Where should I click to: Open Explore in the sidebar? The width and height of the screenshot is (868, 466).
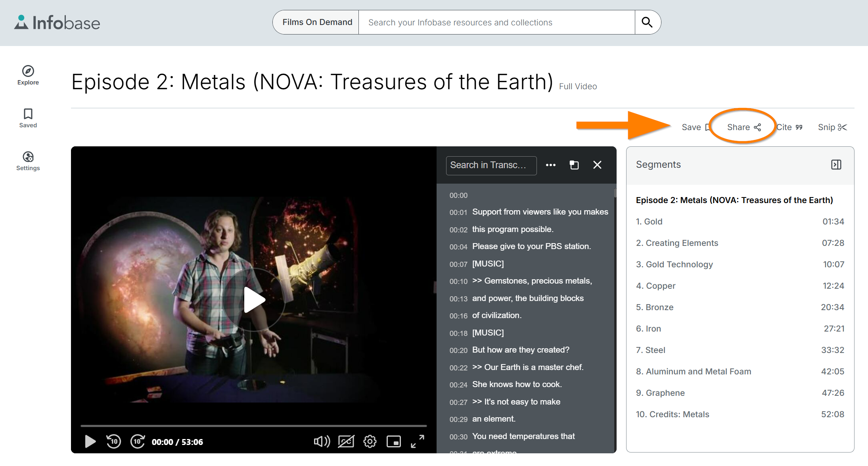(28, 75)
